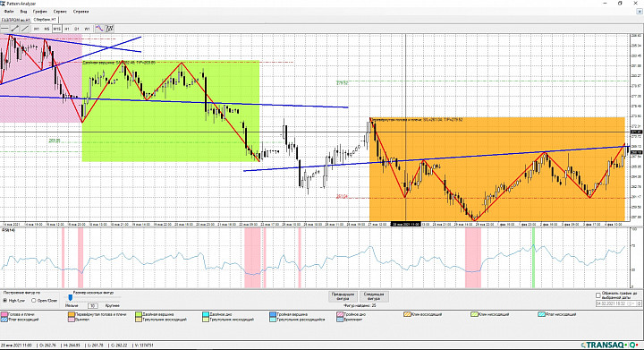Click the Следующая фигура button

click(374, 296)
